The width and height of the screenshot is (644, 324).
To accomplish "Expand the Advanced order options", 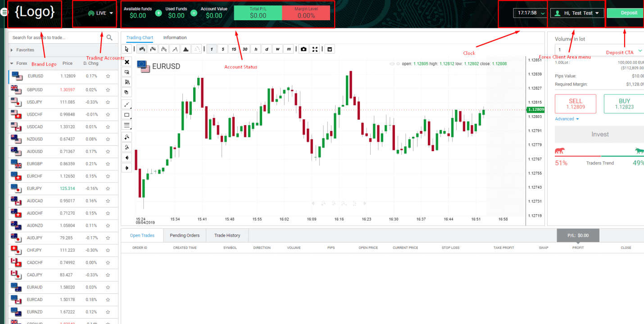I will point(567,119).
